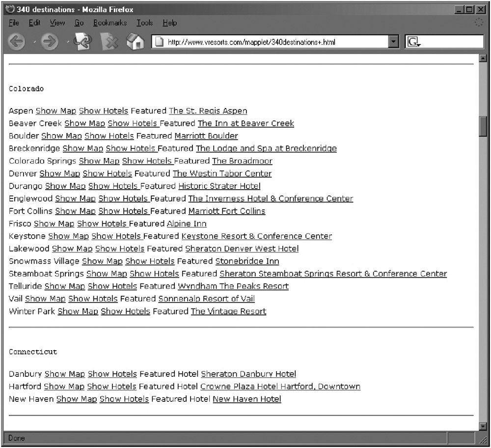
Task: Click Show Hotels for Steamboat Springs
Action: (154, 274)
